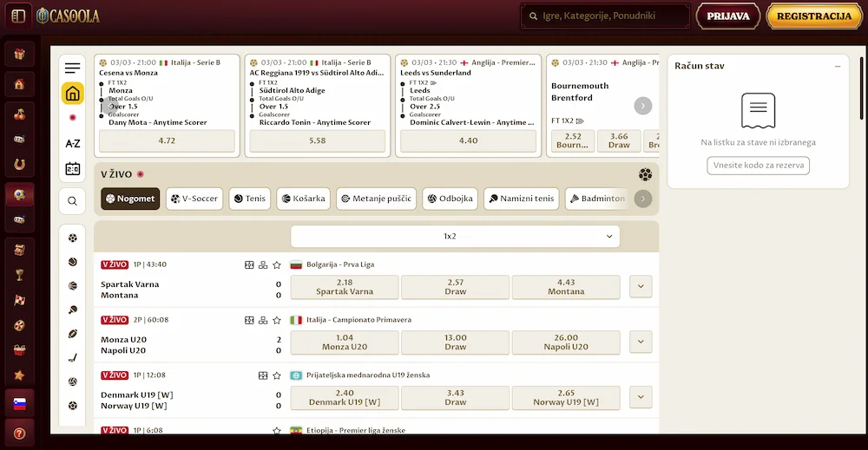Select the basketball sport icon
The image size is (868, 450).
[x=73, y=286]
